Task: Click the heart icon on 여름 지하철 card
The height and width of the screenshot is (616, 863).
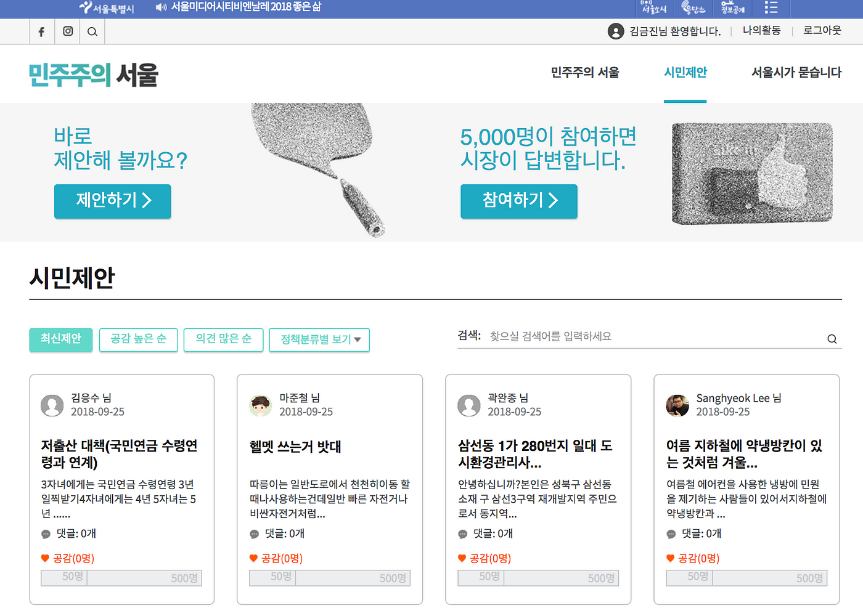Action: [670, 558]
